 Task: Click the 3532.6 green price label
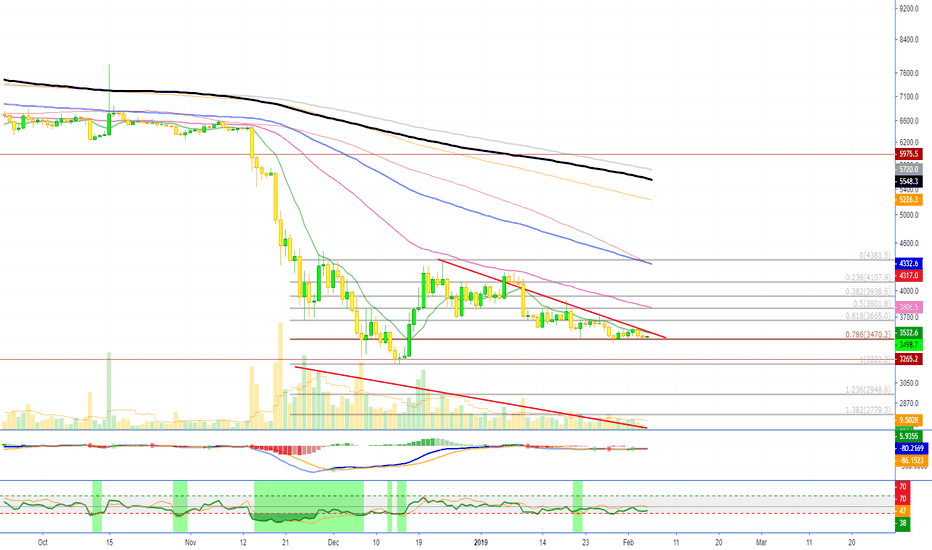coord(909,333)
